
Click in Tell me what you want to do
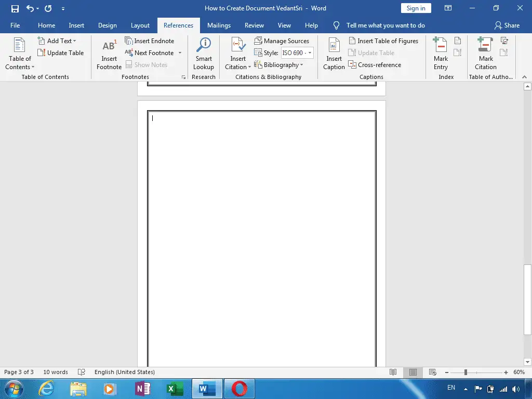pyautogui.click(x=385, y=25)
